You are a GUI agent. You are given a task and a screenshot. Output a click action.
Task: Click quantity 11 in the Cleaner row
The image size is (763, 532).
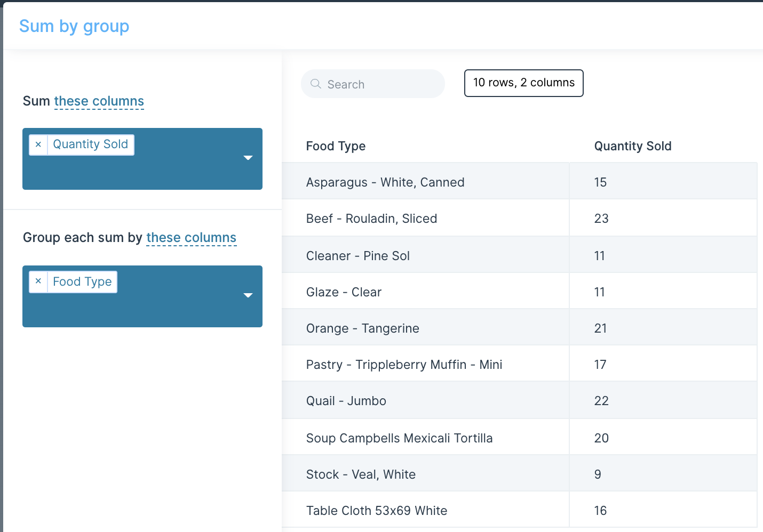pyautogui.click(x=663, y=255)
